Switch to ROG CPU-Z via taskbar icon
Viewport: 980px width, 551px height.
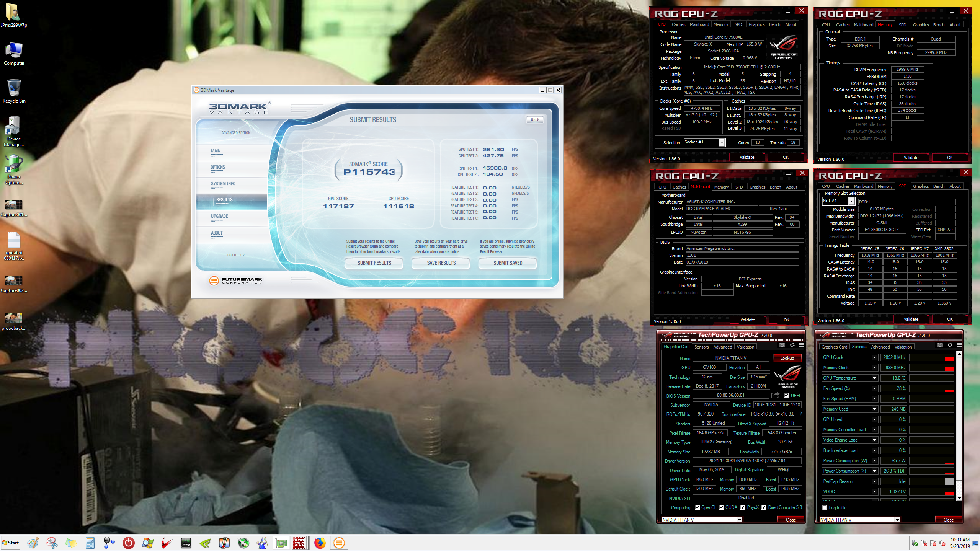tap(299, 543)
